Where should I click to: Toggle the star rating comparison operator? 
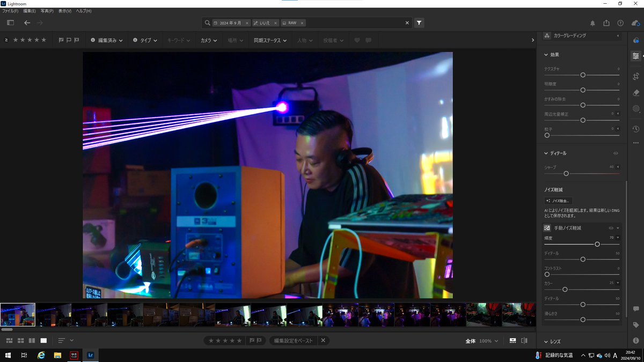point(6,40)
